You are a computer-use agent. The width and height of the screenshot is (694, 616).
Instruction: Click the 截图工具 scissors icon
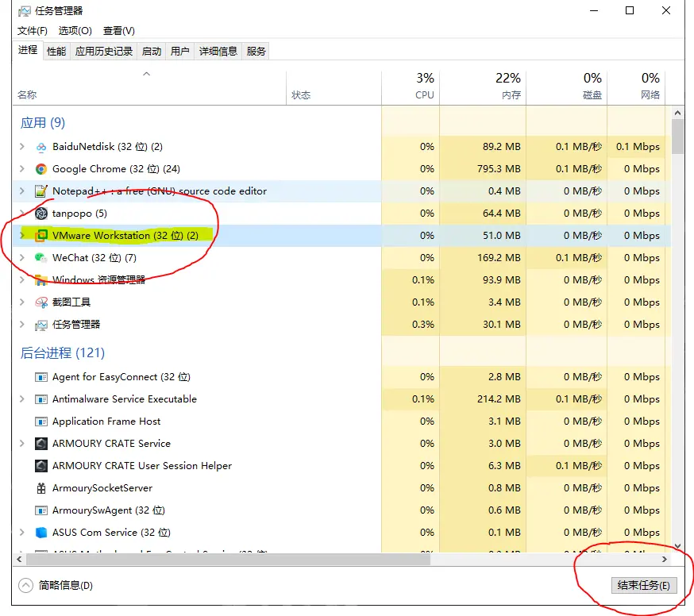click(41, 302)
